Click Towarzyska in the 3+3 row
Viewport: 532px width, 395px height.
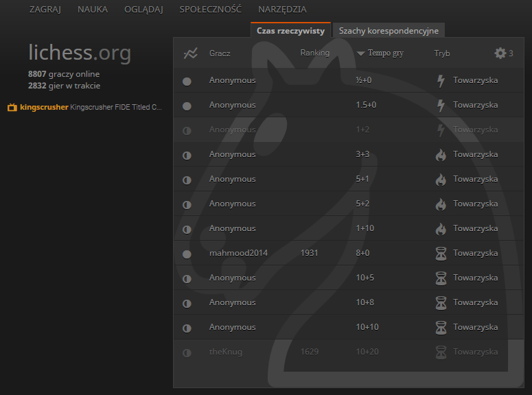pos(475,154)
